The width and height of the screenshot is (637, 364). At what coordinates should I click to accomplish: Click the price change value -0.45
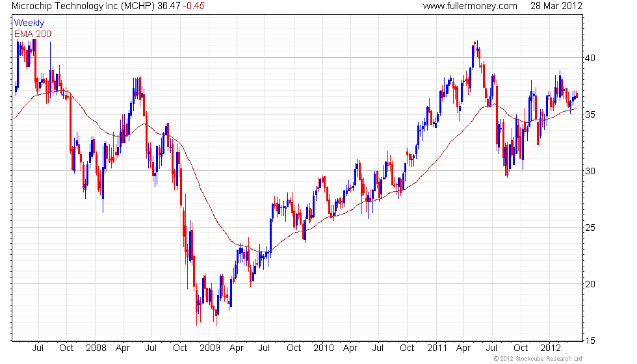pos(194,6)
